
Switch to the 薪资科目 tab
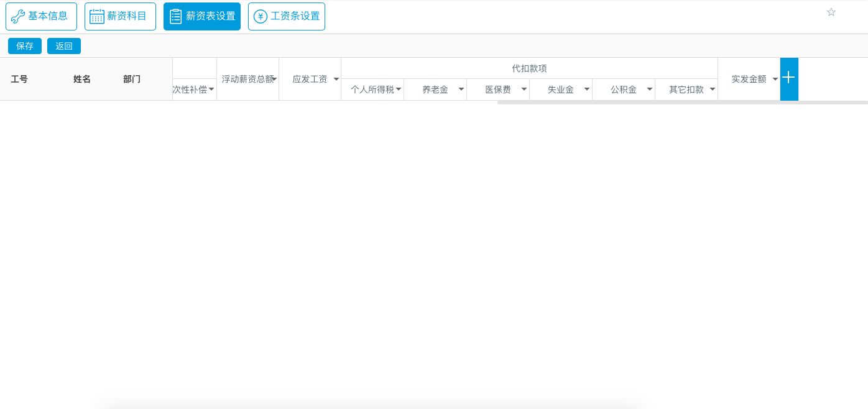120,16
